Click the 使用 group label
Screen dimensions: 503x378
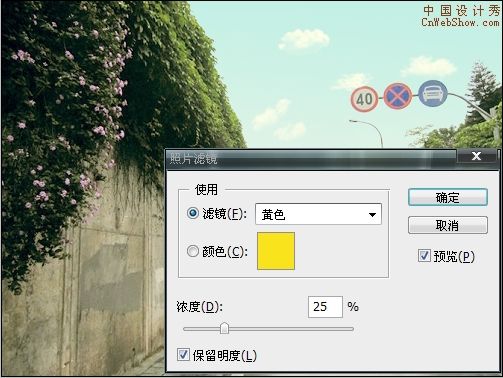[206, 189]
